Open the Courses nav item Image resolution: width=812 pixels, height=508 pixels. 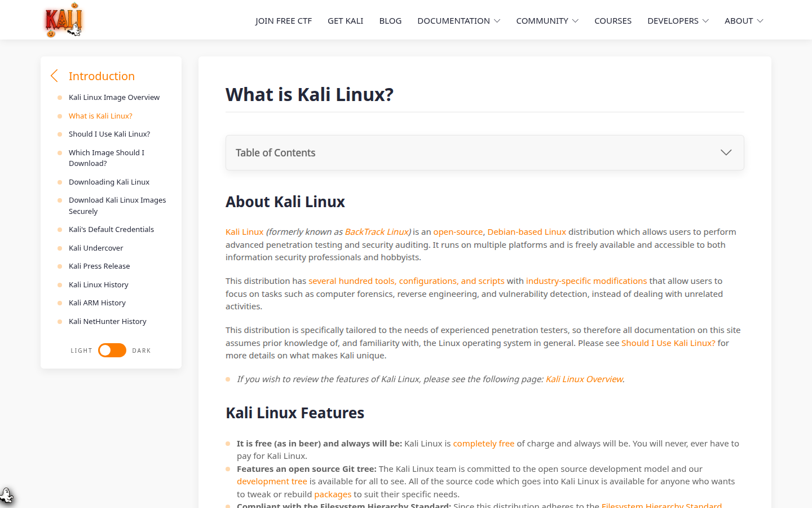(613, 21)
